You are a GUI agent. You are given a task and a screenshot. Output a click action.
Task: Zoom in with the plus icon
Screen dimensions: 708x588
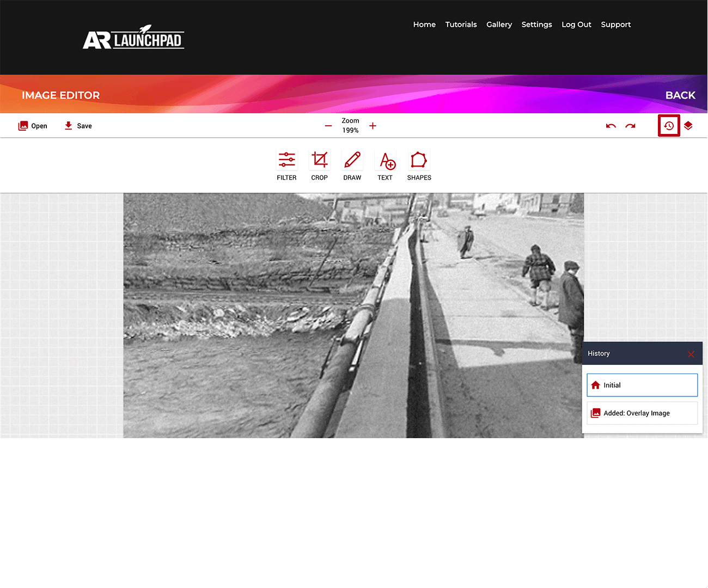coord(373,126)
